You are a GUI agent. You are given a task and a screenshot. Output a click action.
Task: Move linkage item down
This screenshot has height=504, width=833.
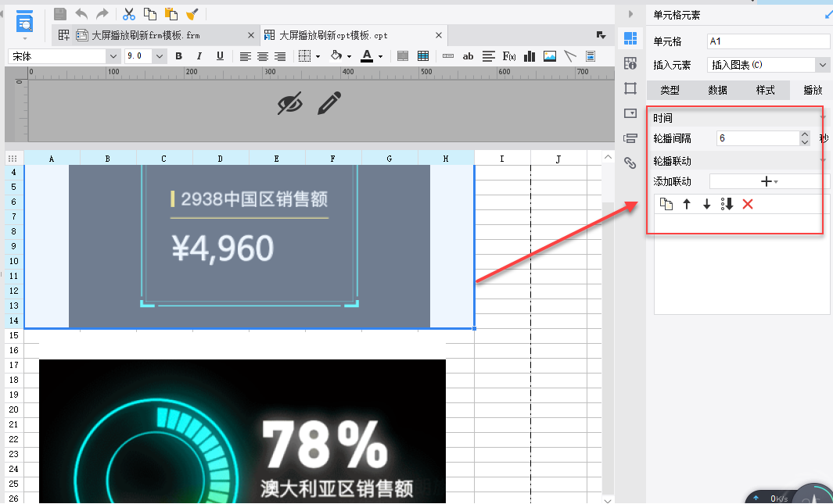pos(706,204)
